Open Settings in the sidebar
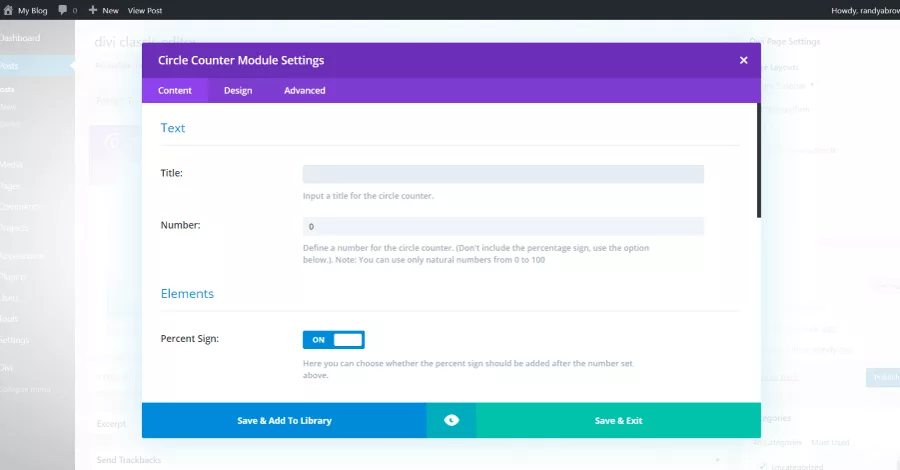 click(14, 340)
